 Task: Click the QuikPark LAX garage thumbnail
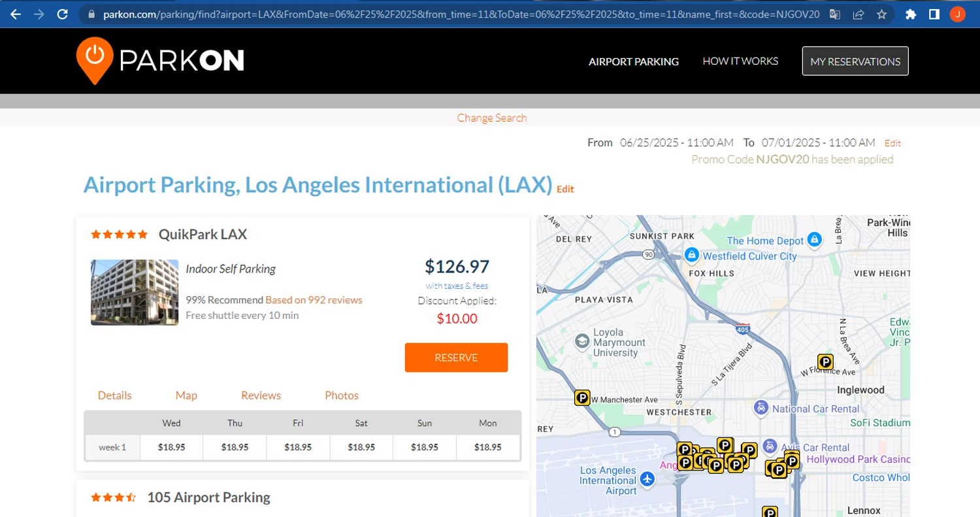pos(135,292)
